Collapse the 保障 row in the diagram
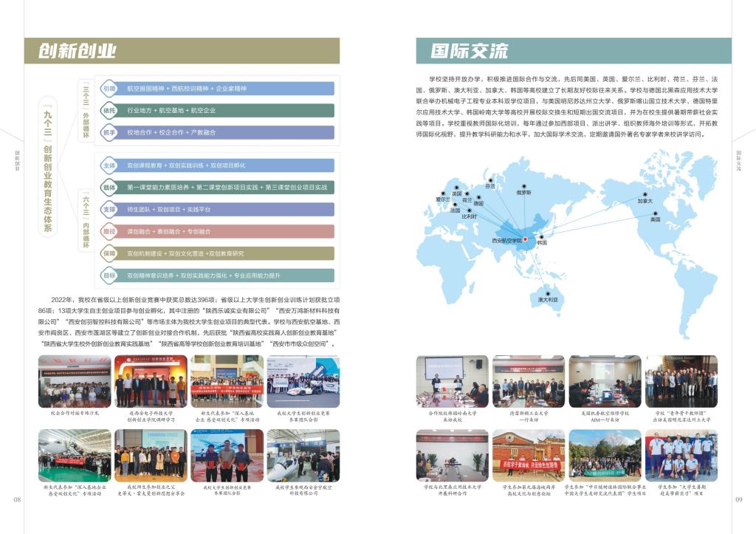This screenshot has height=534, width=756. [109, 253]
